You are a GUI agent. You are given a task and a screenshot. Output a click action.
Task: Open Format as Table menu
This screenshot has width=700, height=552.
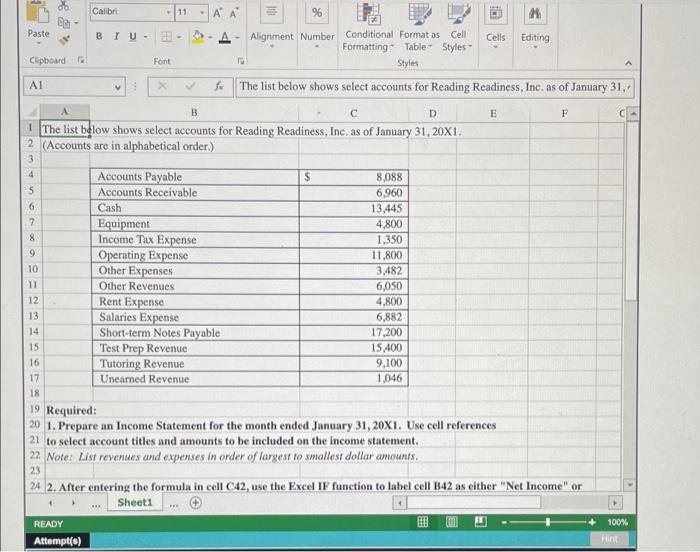click(x=419, y=27)
